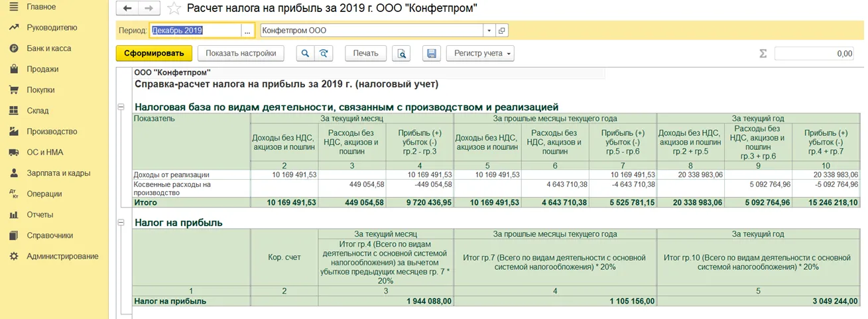Open the Справочники section
The width and height of the screenshot is (868, 319).
50,235
